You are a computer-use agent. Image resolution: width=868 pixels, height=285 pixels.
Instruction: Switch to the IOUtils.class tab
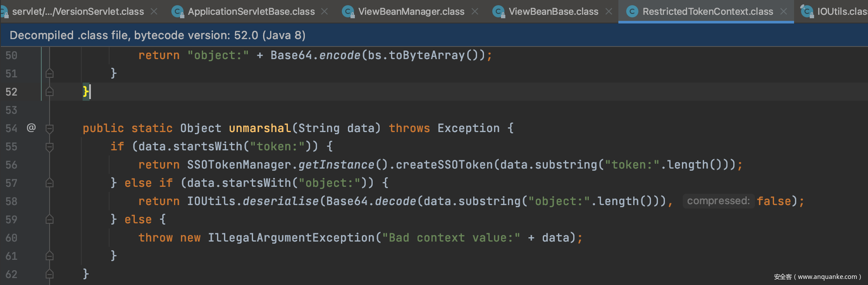pos(841,11)
